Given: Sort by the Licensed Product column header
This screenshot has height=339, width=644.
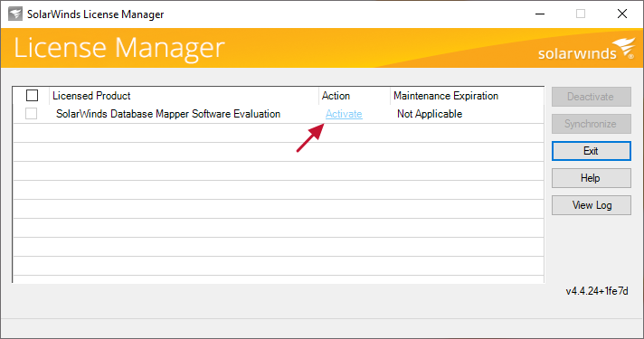Looking at the screenshot, I should tap(184, 96).
